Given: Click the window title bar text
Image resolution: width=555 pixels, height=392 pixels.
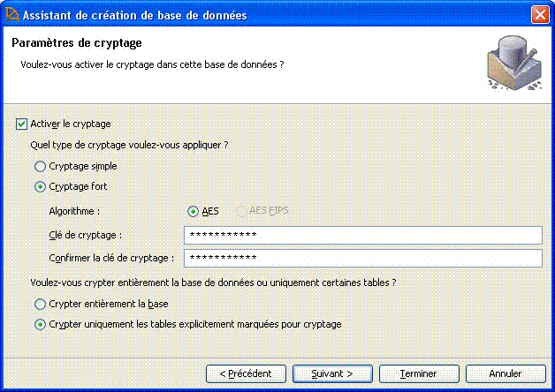Looking at the screenshot, I should pos(133,15).
